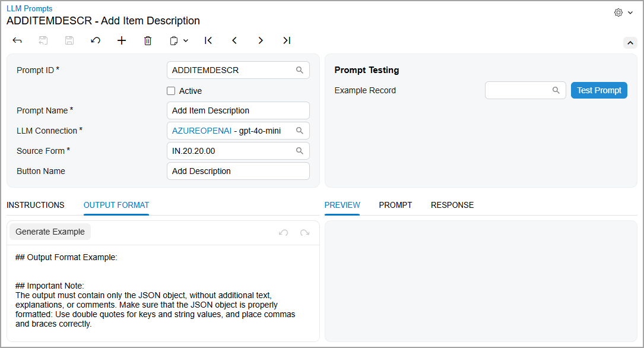This screenshot has height=348, width=644.
Task: Open the Prompt ID lookup search
Action: tap(300, 70)
